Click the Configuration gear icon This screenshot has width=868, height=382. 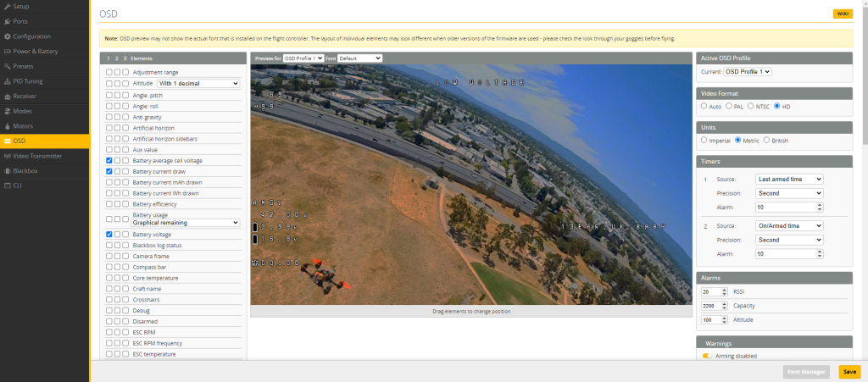point(8,36)
